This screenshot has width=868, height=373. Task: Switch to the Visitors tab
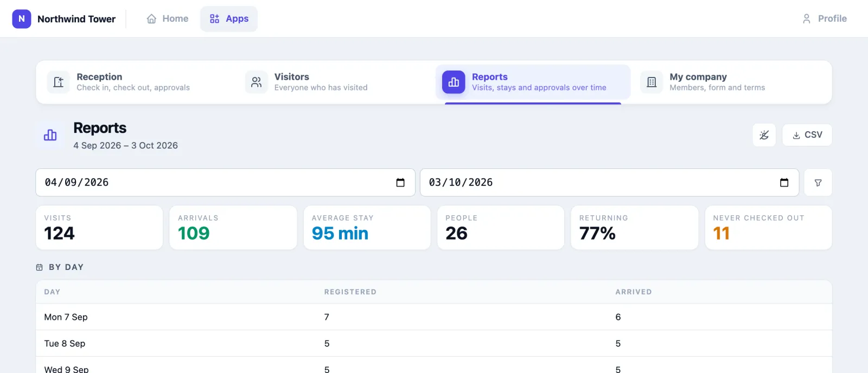[335, 82]
